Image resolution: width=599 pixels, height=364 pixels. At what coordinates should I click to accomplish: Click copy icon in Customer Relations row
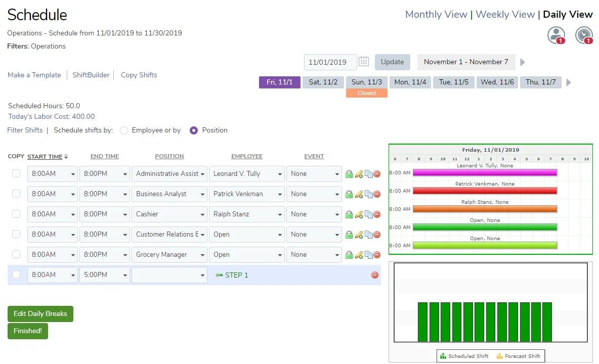click(x=369, y=235)
